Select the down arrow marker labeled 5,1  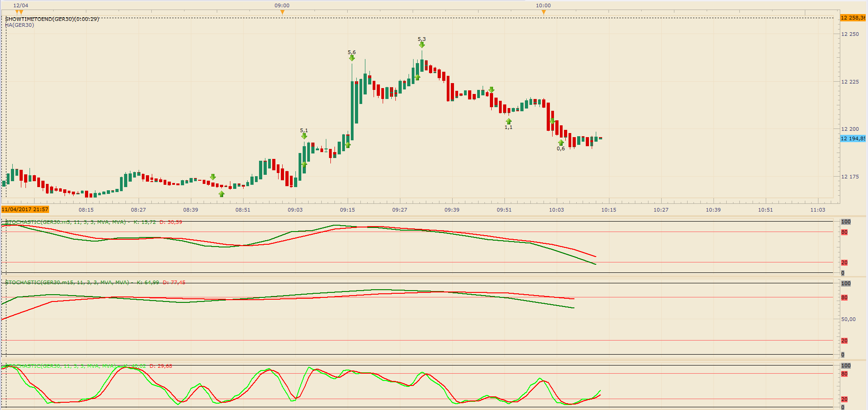point(304,136)
